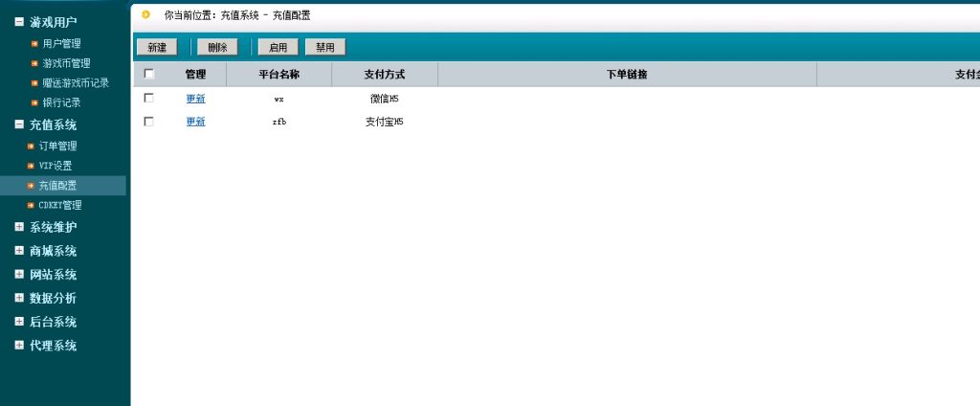Click orange arrow icon beside 赠送游戏币记录
The width and height of the screenshot is (980, 406).
click(35, 82)
